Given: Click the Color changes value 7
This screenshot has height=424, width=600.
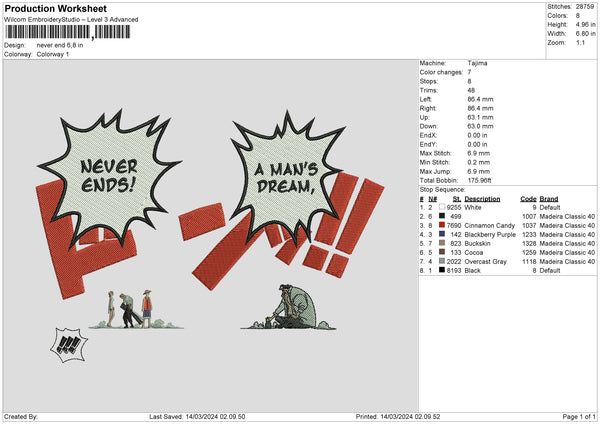Looking at the screenshot, I should [x=470, y=72].
